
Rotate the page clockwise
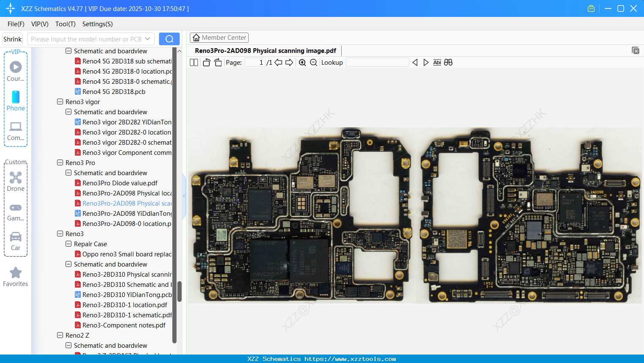(218, 63)
